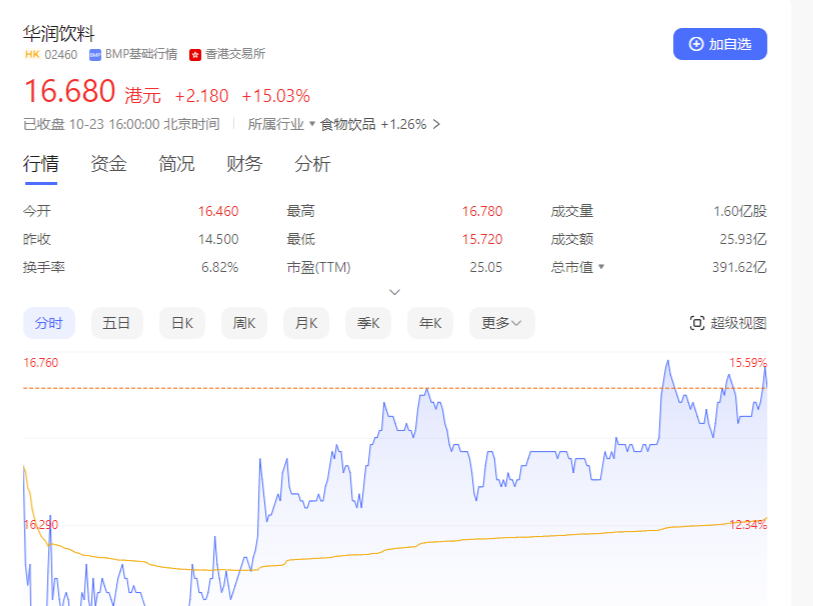The width and height of the screenshot is (813, 606).
Task: Click the 今开 value 16.460
Action: [218, 211]
